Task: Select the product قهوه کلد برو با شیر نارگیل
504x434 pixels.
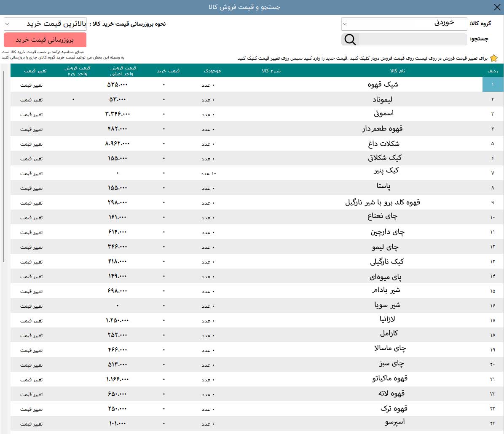Action: (383, 202)
